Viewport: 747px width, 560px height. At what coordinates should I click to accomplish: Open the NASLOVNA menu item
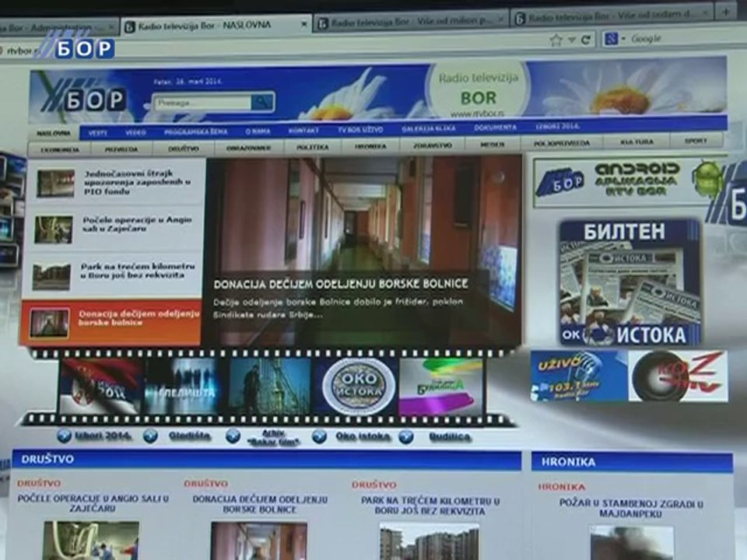tap(54, 133)
